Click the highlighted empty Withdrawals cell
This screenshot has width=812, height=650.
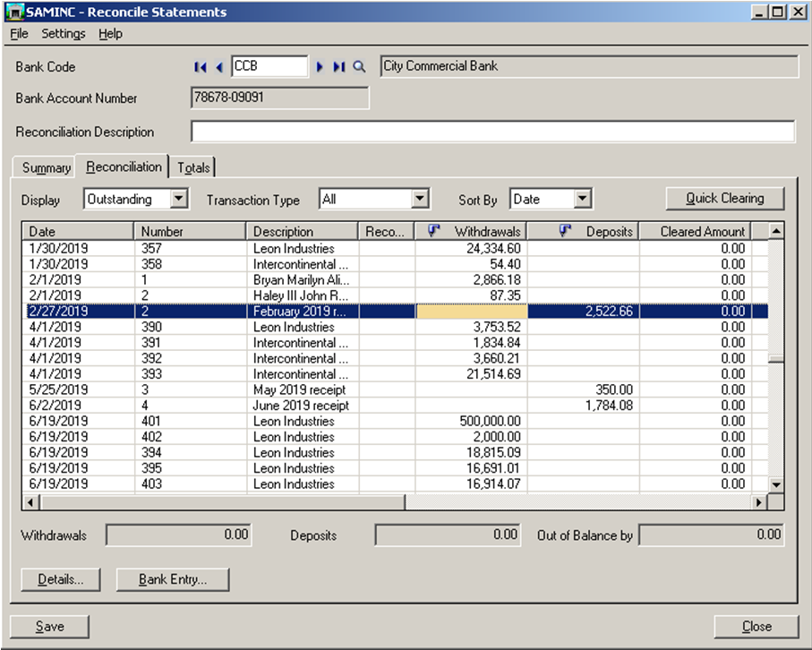click(x=472, y=311)
